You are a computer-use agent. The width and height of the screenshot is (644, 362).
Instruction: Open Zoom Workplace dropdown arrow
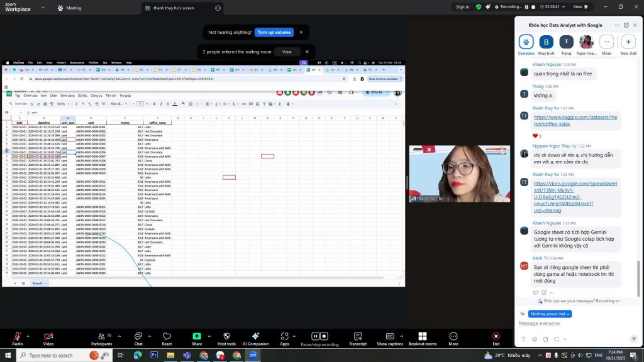click(x=43, y=8)
